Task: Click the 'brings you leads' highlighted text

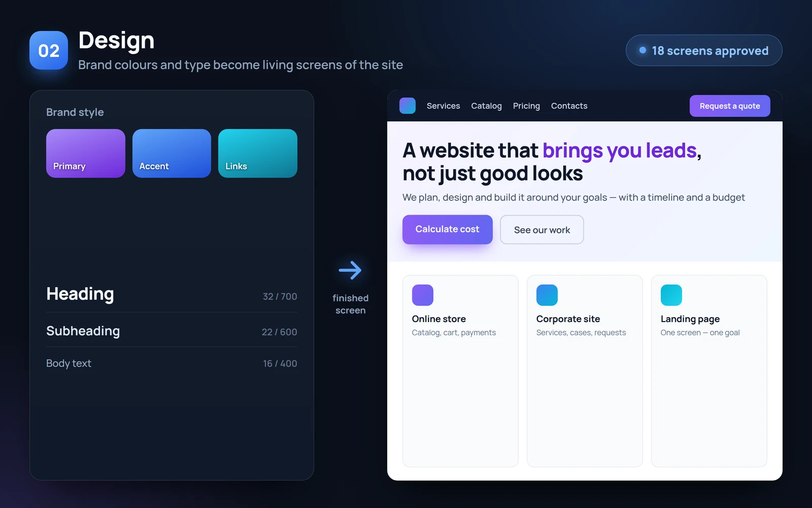Action: 620,150
